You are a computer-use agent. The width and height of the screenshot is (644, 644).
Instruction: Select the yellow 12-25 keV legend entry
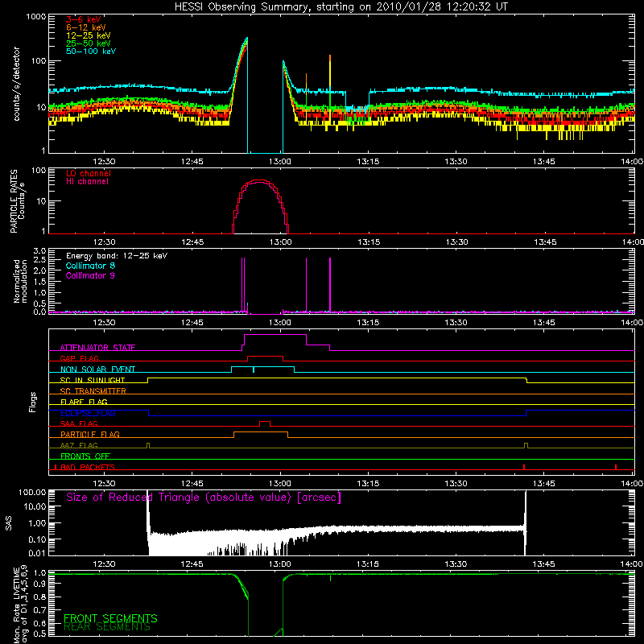(89, 35)
